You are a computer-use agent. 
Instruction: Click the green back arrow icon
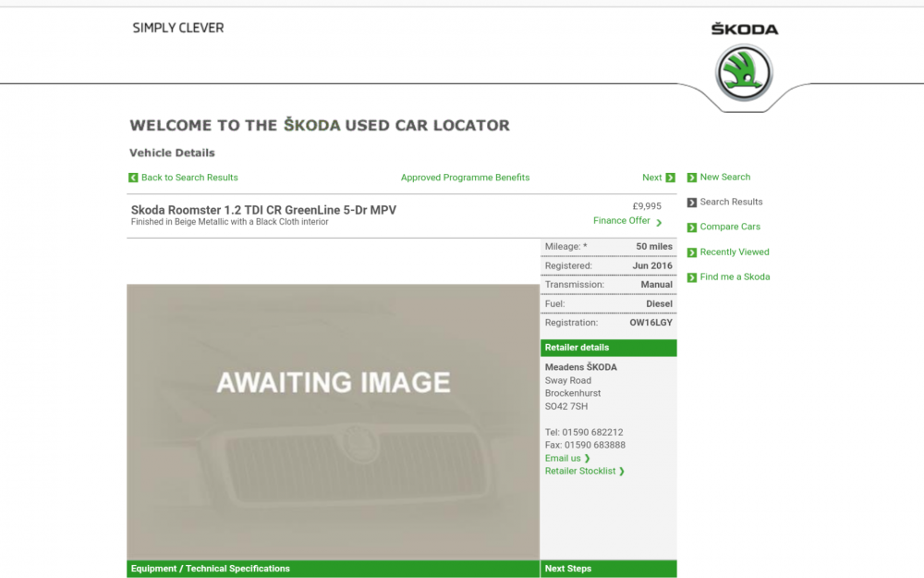133,178
